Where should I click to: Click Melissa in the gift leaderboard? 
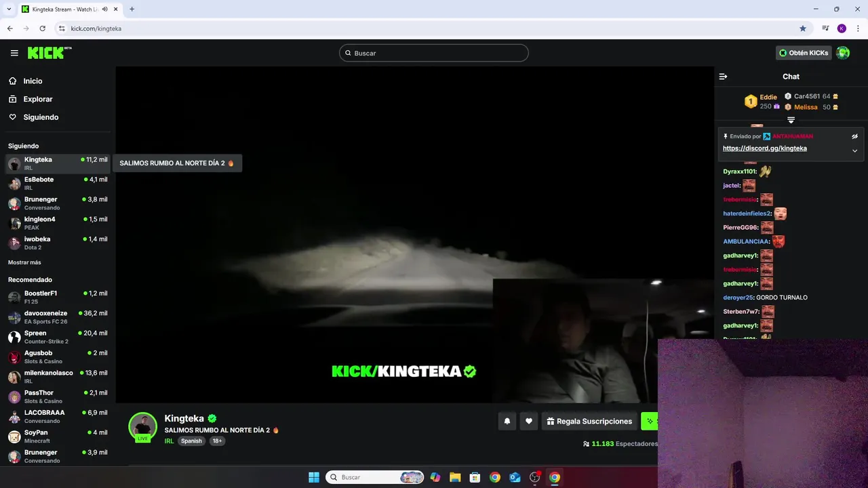click(806, 107)
